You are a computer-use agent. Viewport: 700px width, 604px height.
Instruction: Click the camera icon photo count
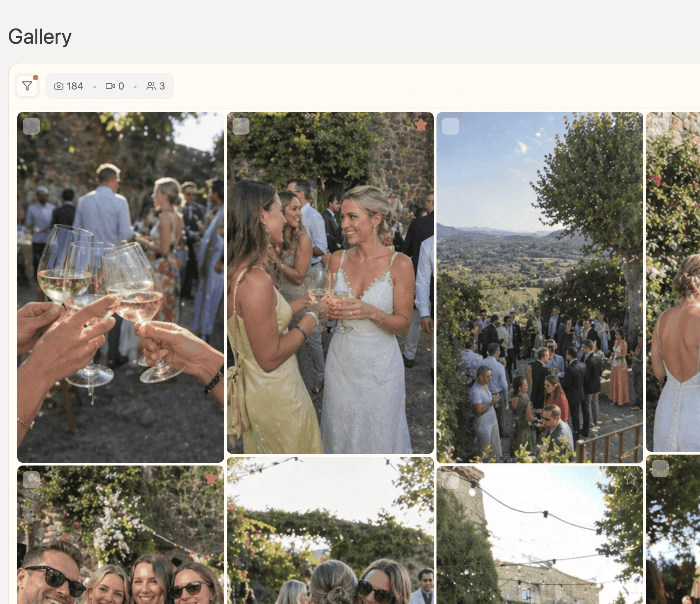pyautogui.click(x=69, y=86)
